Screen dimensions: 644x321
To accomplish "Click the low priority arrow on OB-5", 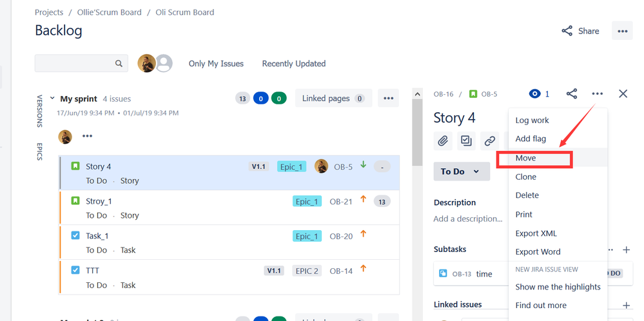I will (363, 164).
